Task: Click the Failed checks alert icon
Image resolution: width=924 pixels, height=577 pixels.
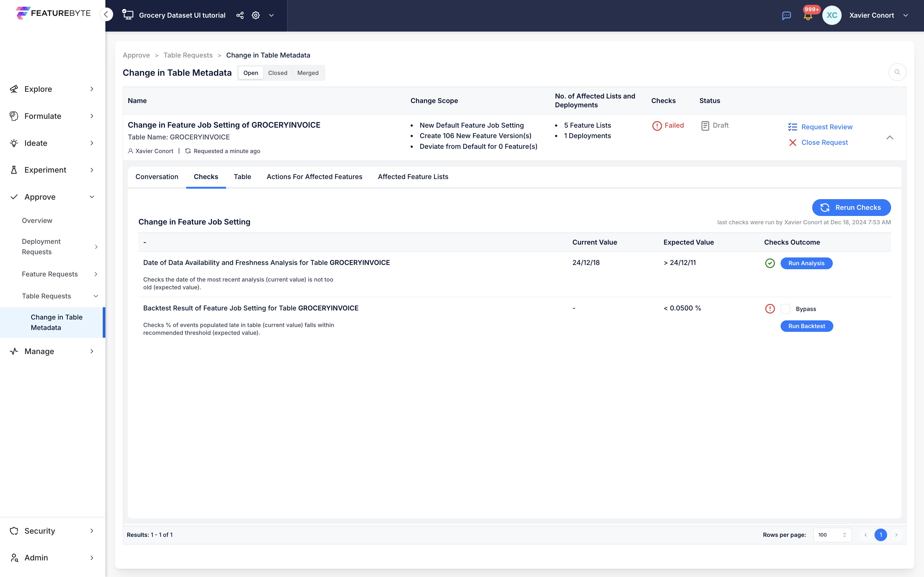Action: tap(657, 126)
